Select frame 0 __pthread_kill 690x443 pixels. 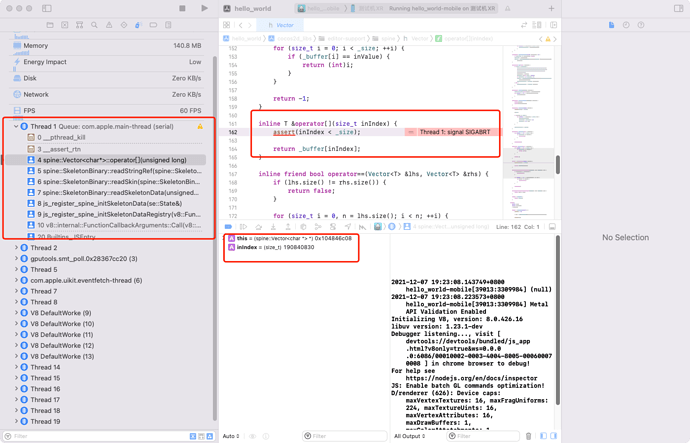116,138
